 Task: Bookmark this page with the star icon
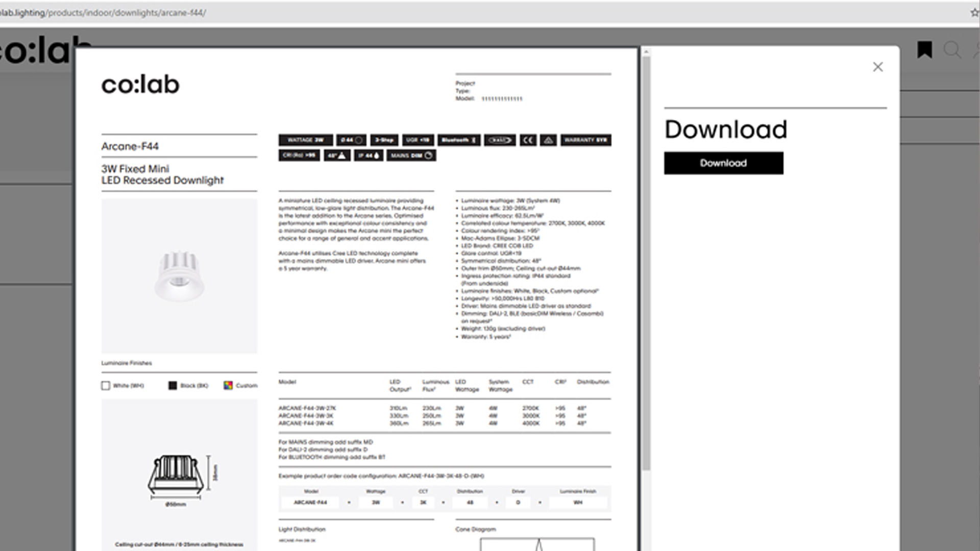tap(975, 13)
